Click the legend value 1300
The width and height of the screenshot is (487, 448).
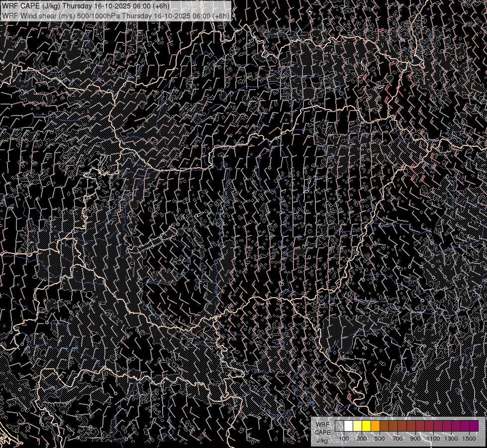point(451,439)
